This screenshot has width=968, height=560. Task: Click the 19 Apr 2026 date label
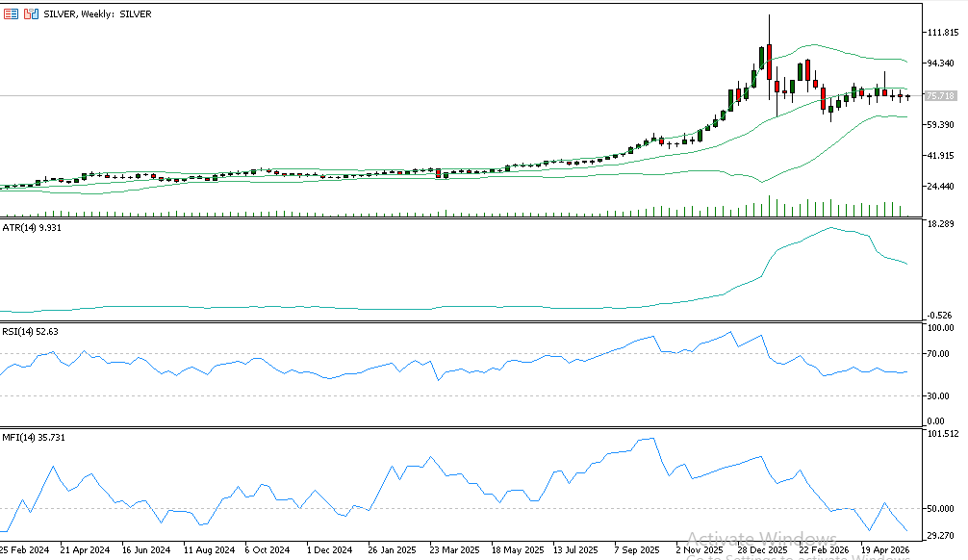coord(885,549)
